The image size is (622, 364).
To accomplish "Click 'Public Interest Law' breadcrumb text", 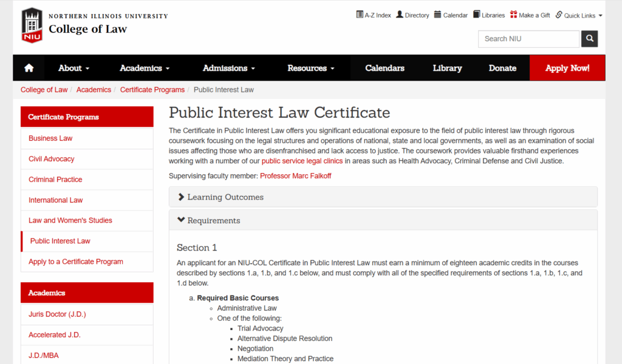I will [224, 90].
